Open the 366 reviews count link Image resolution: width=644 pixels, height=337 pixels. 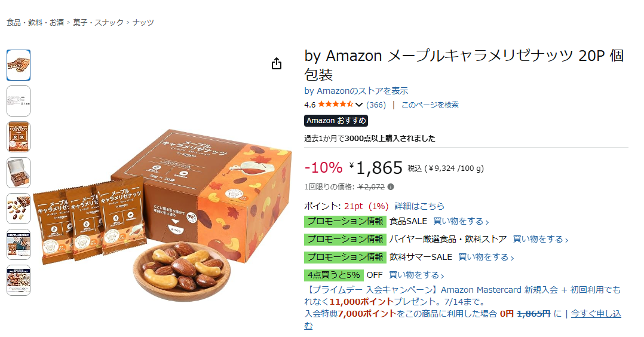click(376, 105)
